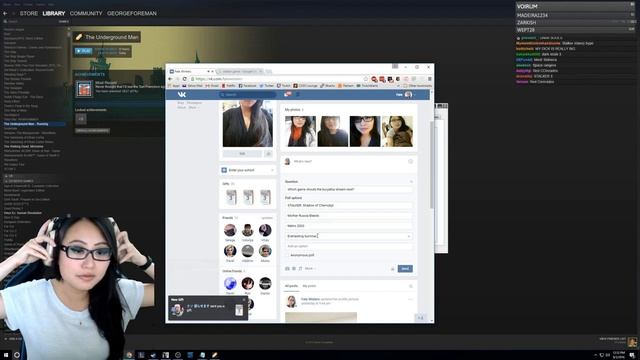This screenshot has height=360, width=640.
Task: Click The Underground Man game icon in Steam
Action: tap(79, 37)
